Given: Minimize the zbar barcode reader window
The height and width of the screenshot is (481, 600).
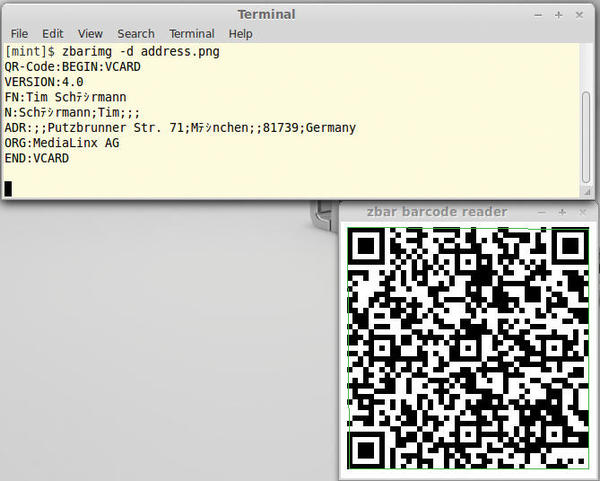Looking at the screenshot, I should pyautogui.click(x=541, y=212).
